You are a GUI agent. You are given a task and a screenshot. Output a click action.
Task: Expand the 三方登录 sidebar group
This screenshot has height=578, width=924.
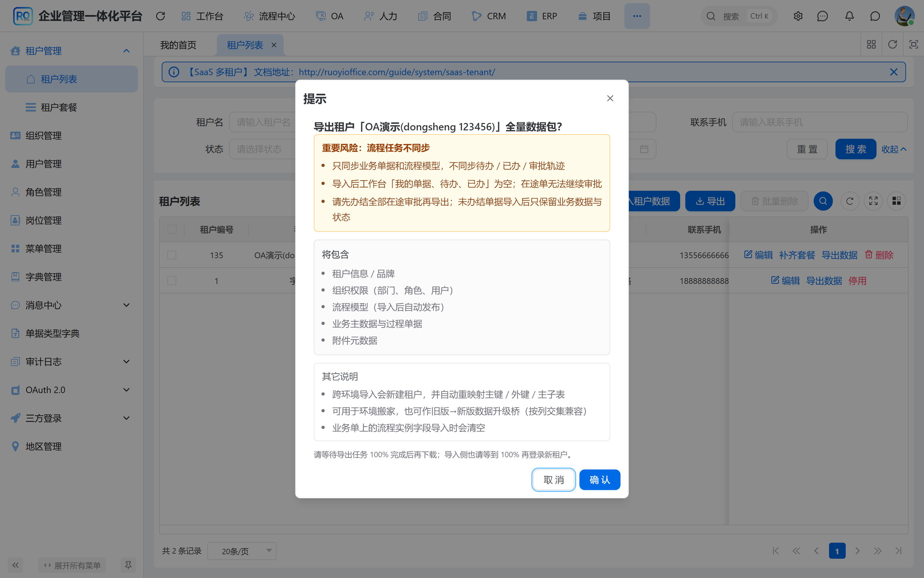click(x=72, y=418)
